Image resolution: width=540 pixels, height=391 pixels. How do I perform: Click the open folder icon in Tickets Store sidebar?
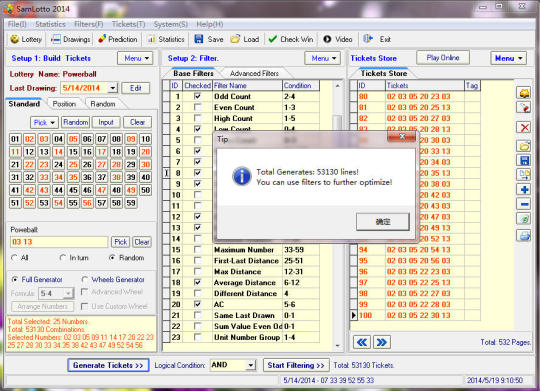524,146
